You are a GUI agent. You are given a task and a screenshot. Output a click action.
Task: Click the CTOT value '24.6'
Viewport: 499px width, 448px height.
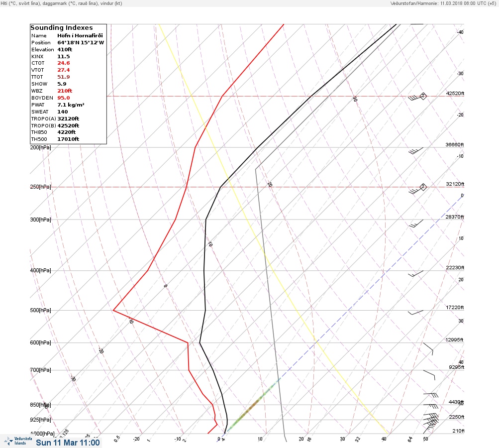tap(63, 63)
